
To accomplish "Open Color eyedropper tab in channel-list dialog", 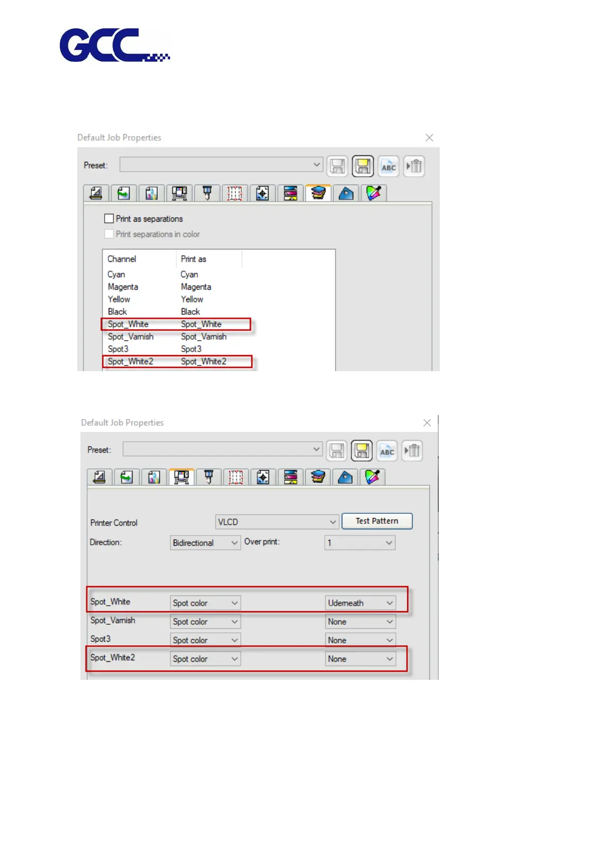I will point(374,193).
